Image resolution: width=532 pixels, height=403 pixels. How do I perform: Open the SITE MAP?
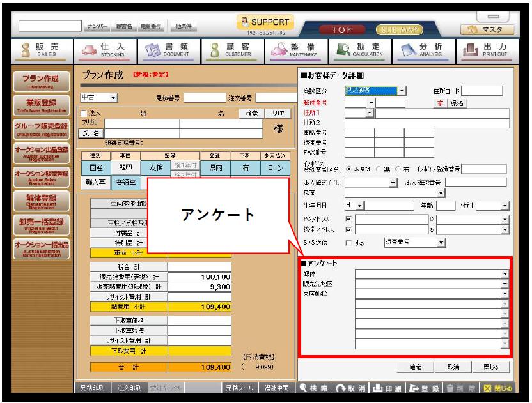tap(399, 30)
